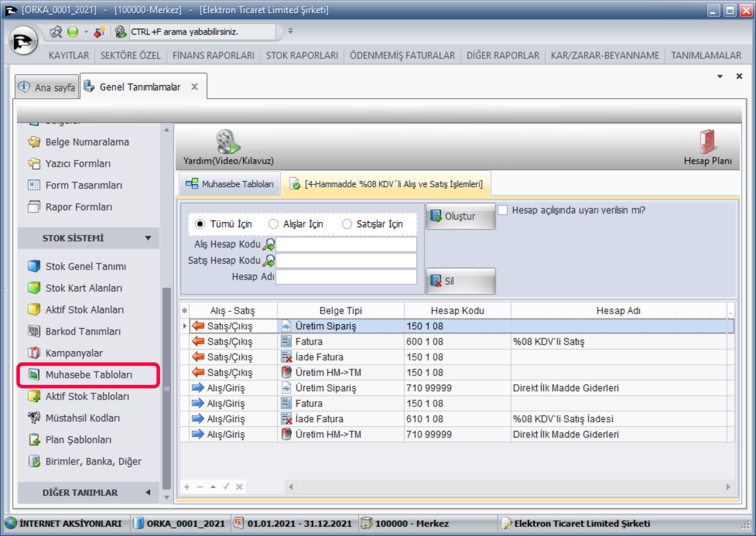756x536 pixels.
Task: Enable Hesap açılışında uyarı verilsin mi checkbox
Action: 503,210
